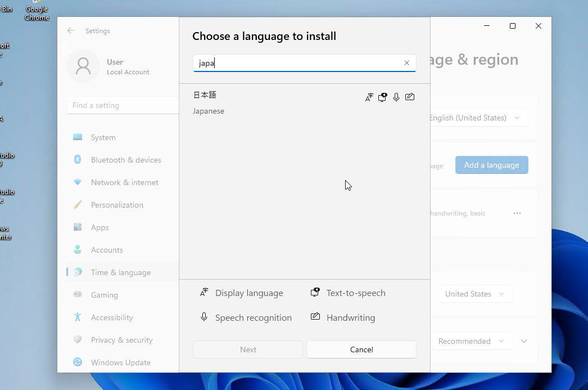588x390 pixels.
Task: Open Google Chrome desktop shortcut
Action: click(37, 10)
